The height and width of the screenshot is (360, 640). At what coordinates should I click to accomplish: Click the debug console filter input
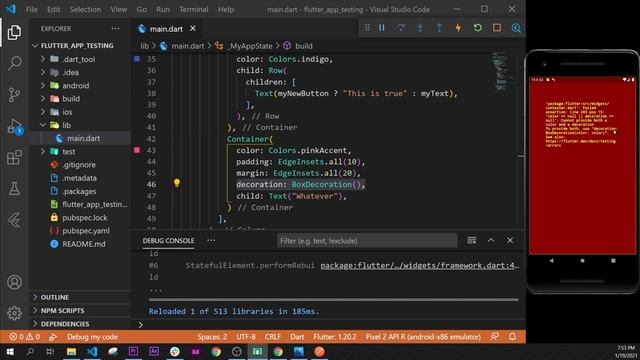367,241
